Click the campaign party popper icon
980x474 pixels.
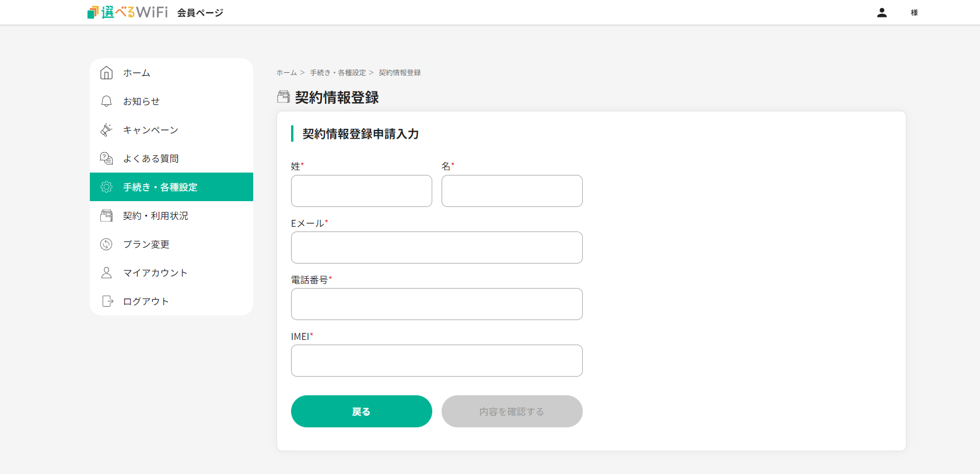106,130
